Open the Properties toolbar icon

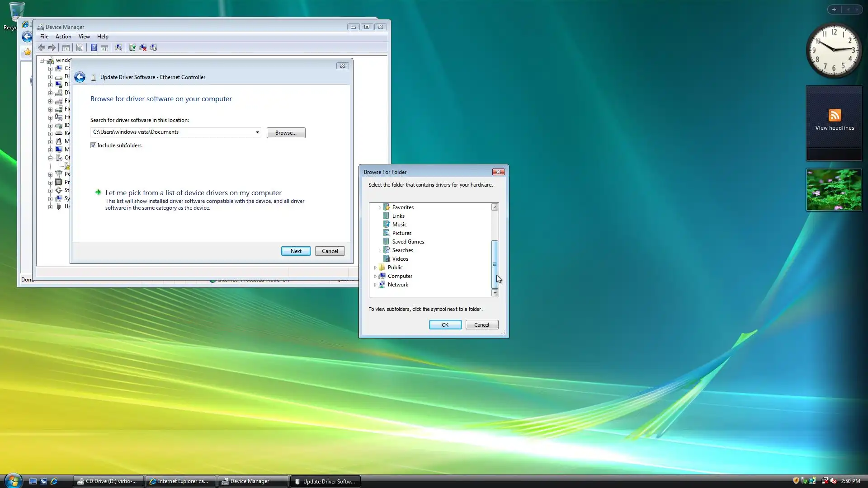[x=80, y=47]
